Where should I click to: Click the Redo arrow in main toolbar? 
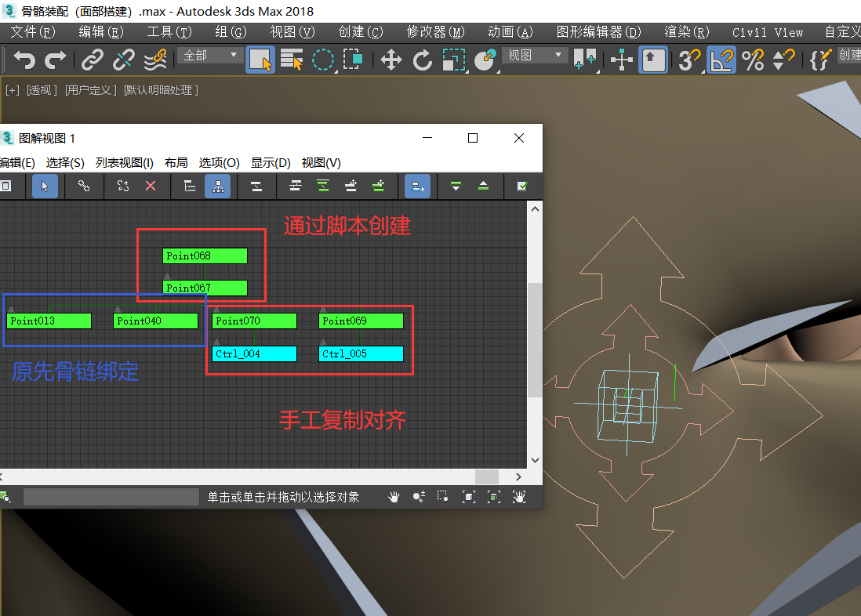click(55, 60)
